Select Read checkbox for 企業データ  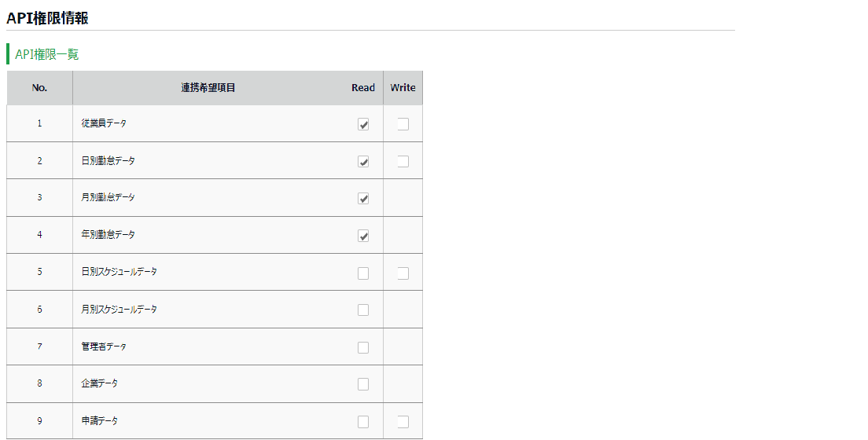tap(363, 384)
